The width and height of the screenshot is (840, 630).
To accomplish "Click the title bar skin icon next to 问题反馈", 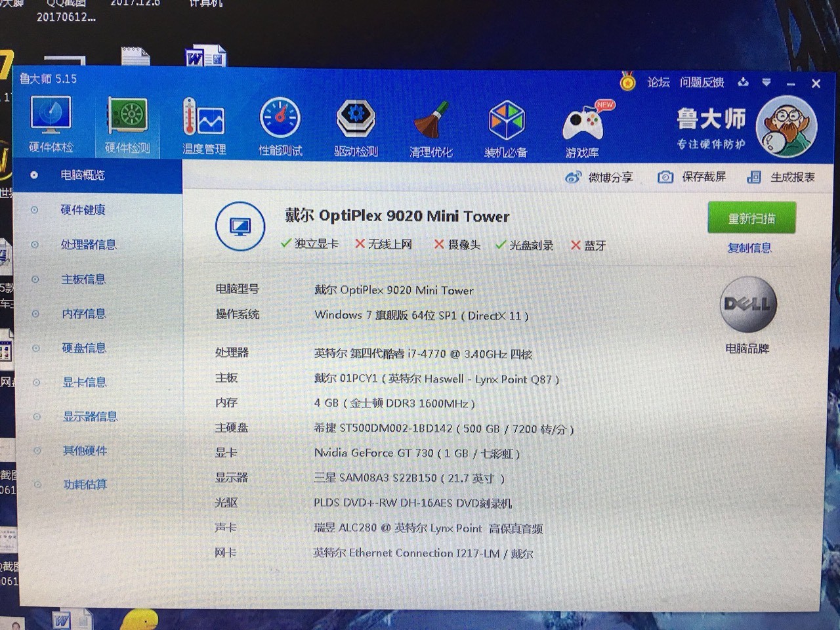I will click(744, 82).
